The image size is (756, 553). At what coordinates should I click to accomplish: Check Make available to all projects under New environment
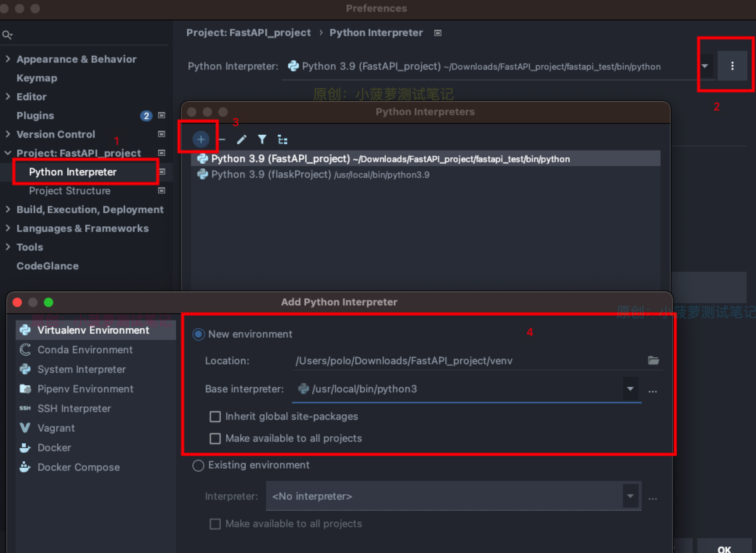215,438
